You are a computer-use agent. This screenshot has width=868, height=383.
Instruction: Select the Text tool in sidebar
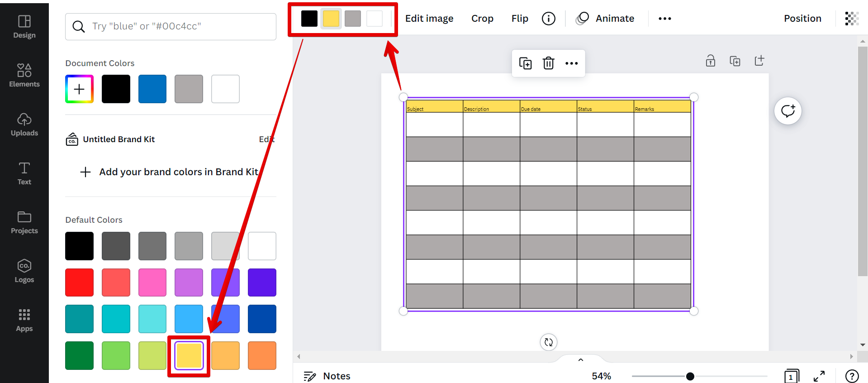click(x=24, y=173)
